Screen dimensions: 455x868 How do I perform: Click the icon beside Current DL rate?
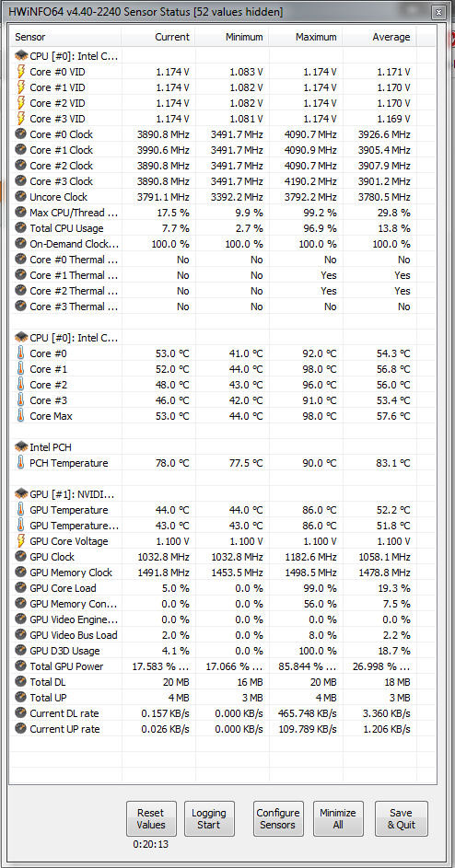(x=20, y=713)
